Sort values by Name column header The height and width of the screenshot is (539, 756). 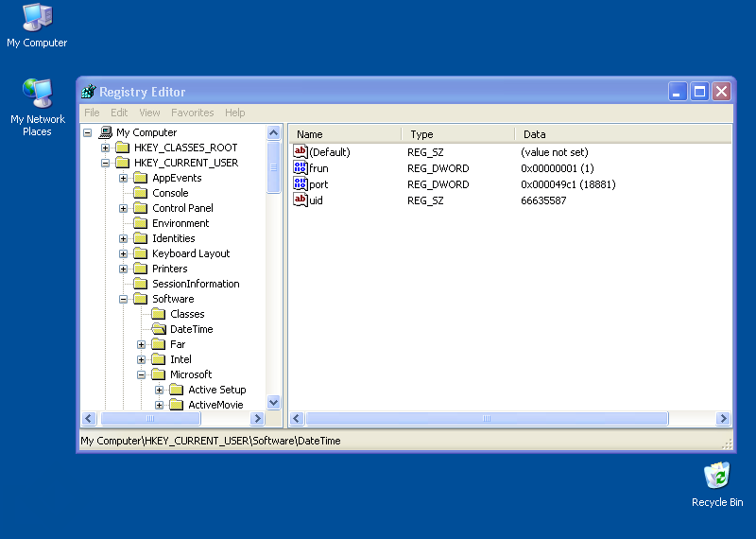(345, 134)
